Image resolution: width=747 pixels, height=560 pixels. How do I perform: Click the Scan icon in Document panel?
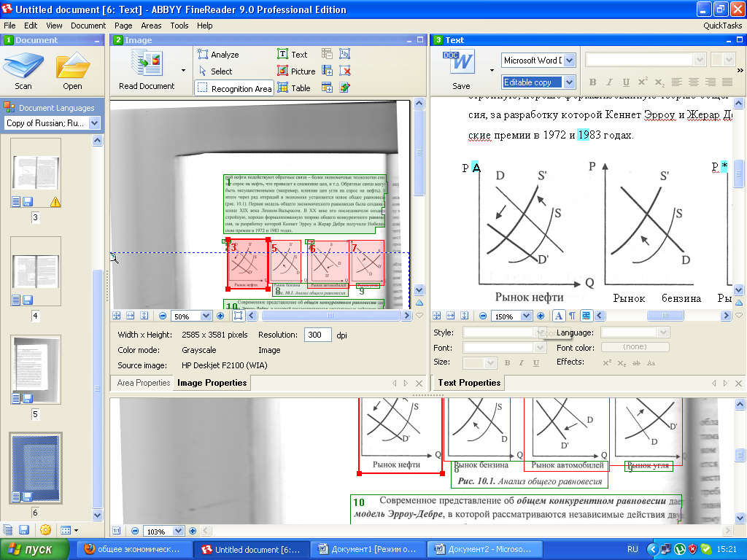click(x=23, y=65)
